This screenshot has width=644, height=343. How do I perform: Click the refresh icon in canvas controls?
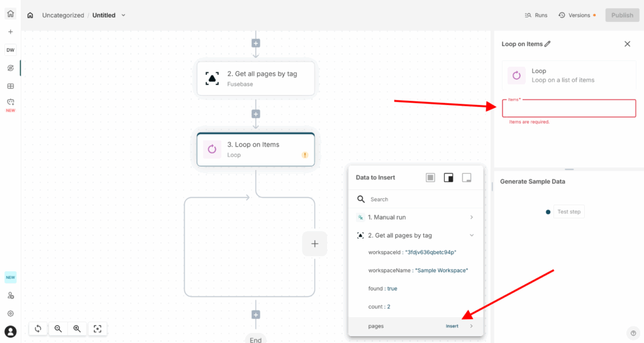[x=38, y=329]
